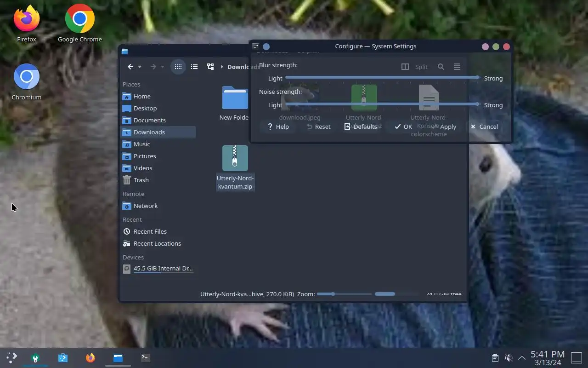Adjust Dolphin zoom slider in status bar
588x368 pixels.
click(345, 294)
